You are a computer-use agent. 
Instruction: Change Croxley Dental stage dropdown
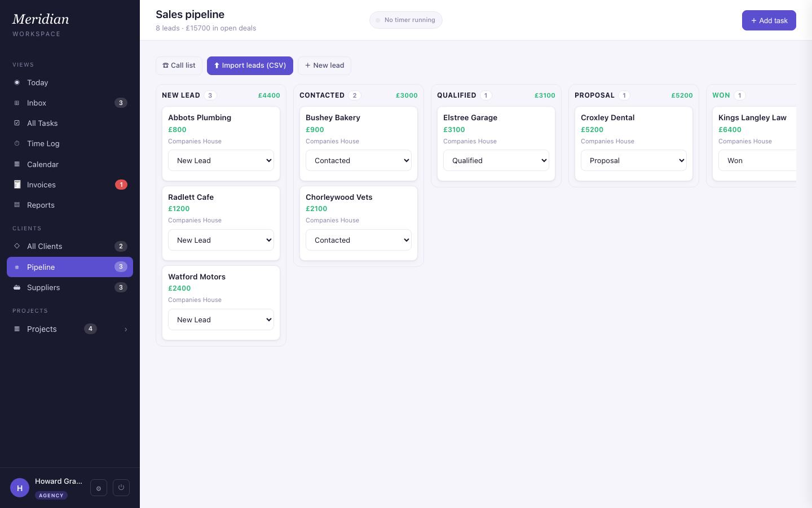pyautogui.click(x=634, y=160)
